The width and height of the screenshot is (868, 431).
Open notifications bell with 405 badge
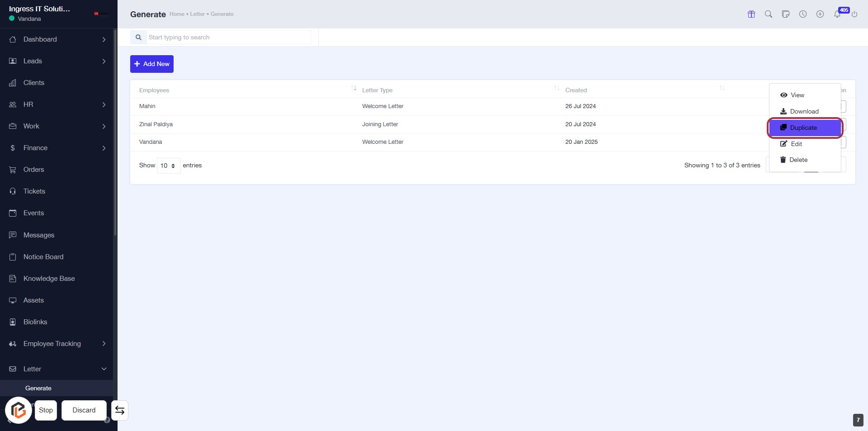[x=837, y=14]
